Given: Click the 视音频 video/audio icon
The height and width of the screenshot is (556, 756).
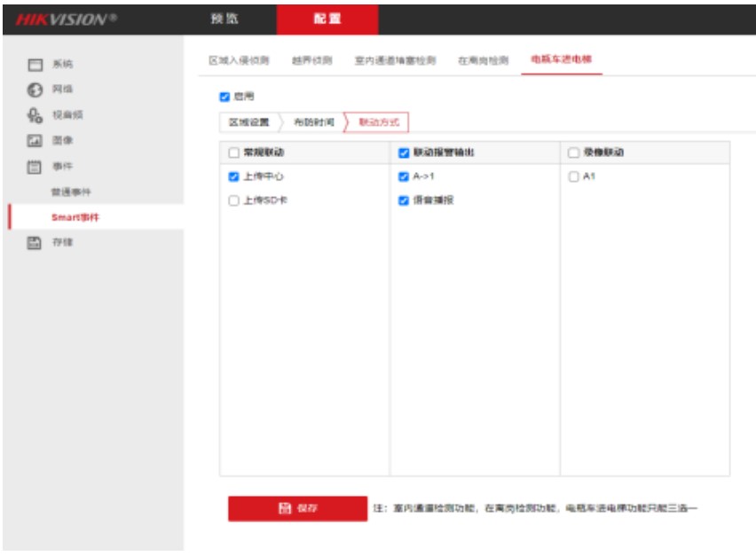Looking at the screenshot, I should point(35,115).
